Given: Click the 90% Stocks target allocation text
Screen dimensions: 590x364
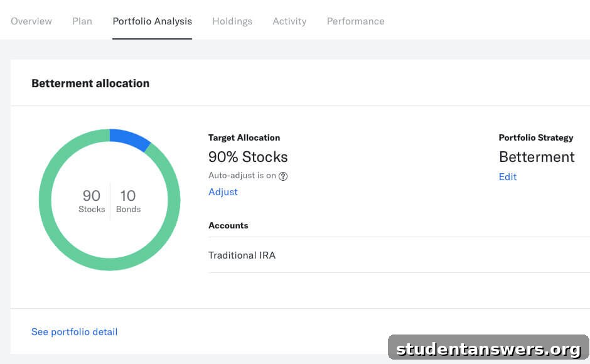Looking at the screenshot, I should click(248, 157).
